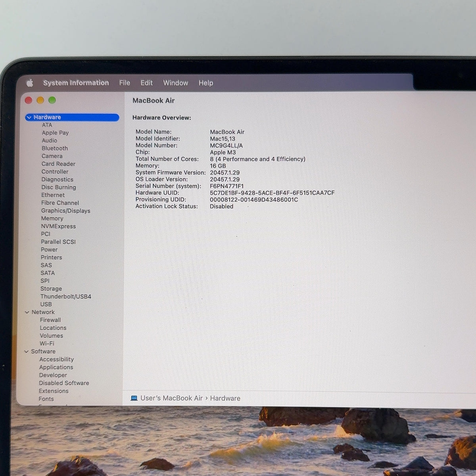The image size is (476, 476).
Task: Select the Hardware category in sidebar
Action: coord(72,117)
